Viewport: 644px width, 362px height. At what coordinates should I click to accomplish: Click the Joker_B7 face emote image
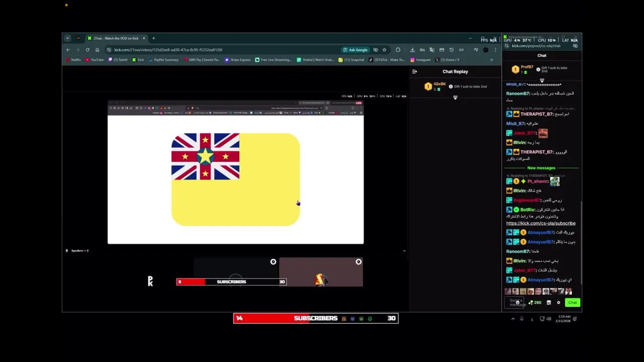[x=543, y=133]
